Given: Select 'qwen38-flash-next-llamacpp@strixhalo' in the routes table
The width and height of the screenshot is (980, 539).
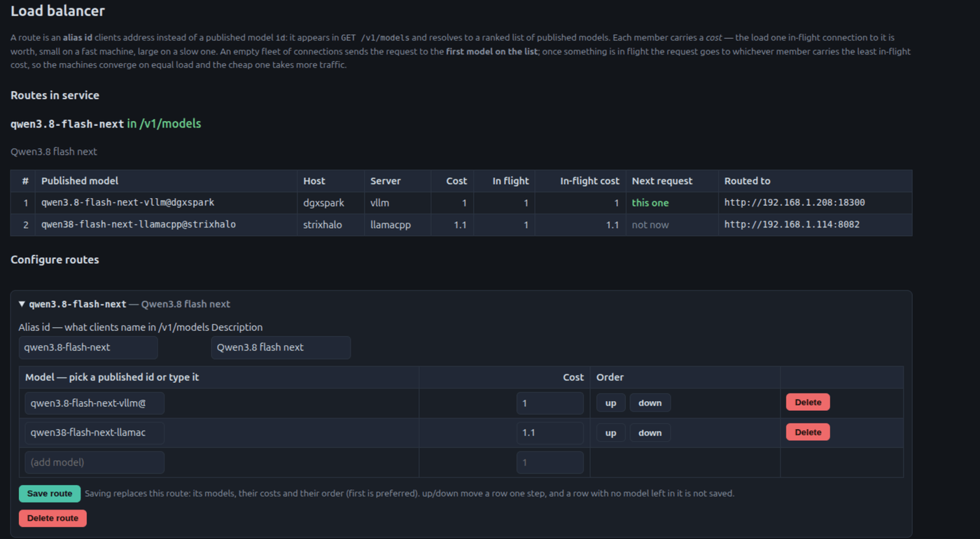Looking at the screenshot, I should tap(139, 225).
